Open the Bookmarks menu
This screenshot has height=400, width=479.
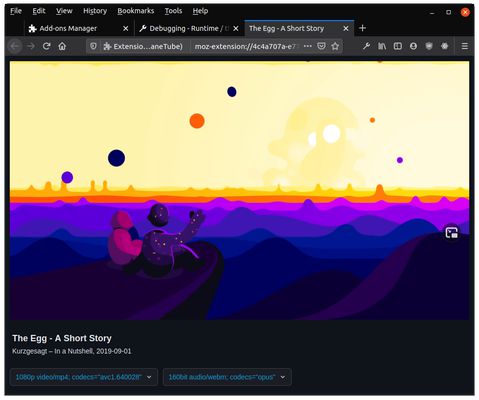pos(136,11)
